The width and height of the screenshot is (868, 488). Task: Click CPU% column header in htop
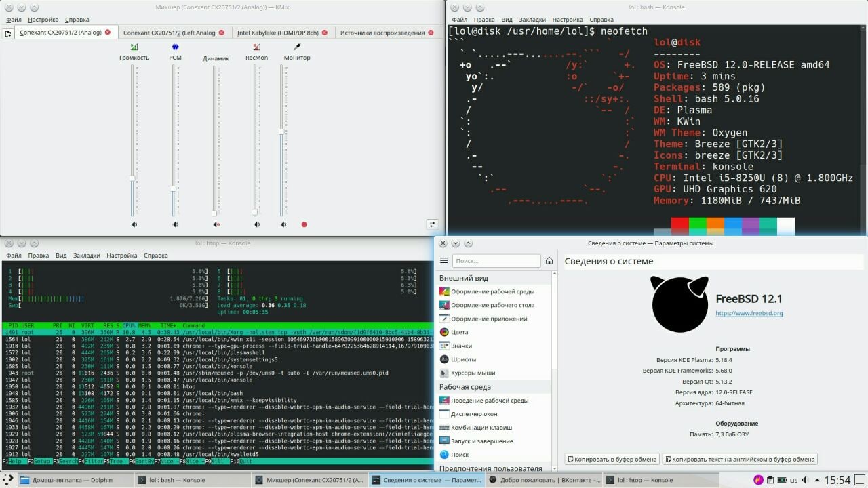tap(129, 325)
